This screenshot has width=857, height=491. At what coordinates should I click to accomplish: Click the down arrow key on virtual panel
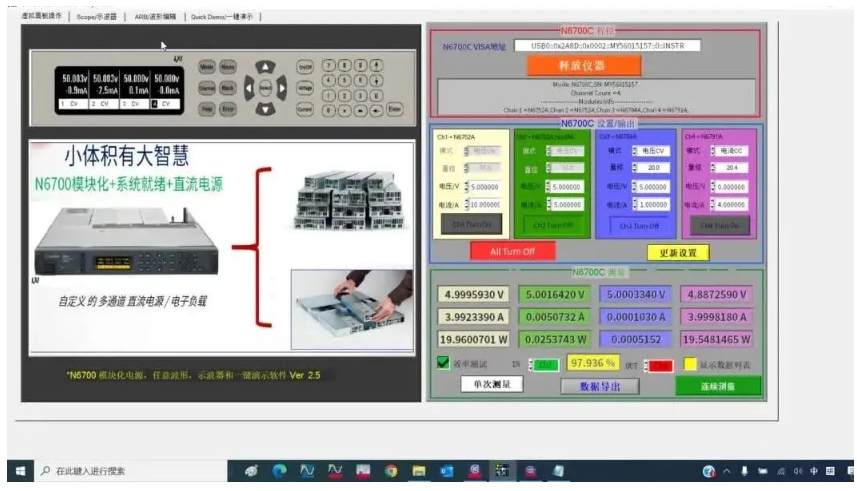(265, 109)
